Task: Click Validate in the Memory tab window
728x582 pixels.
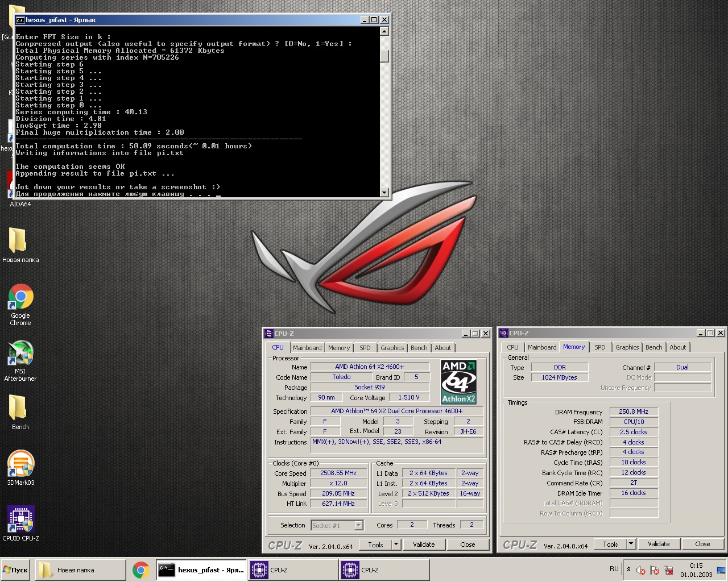Action: 659,544
